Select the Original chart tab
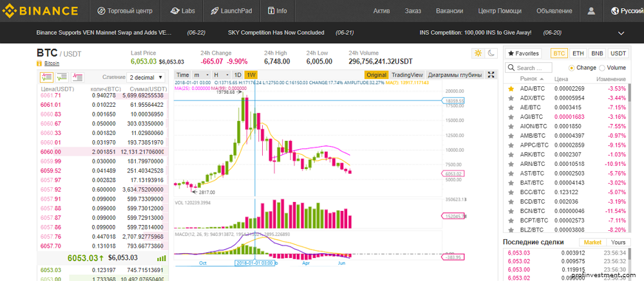 377,75
